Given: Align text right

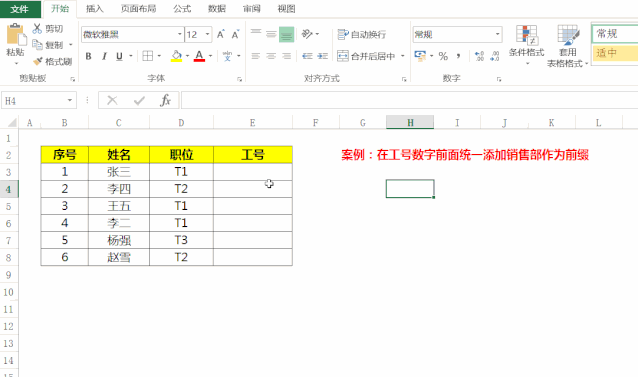Looking at the screenshot, I should 286,56.
